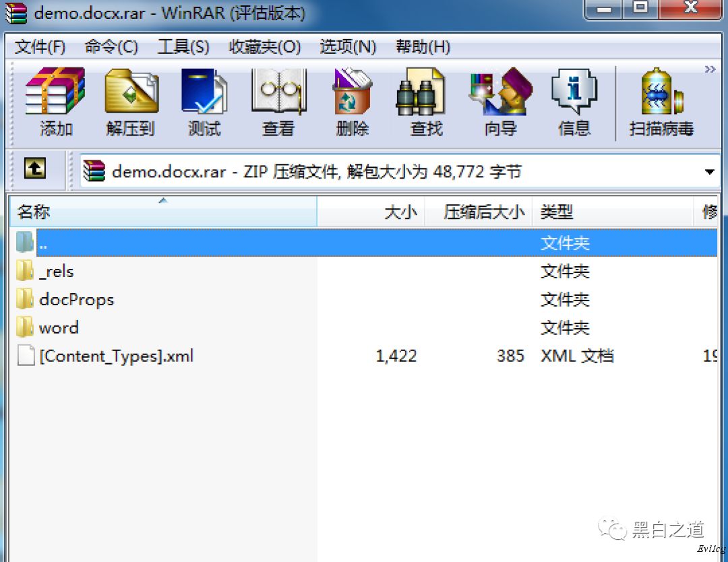Click size value 1,422
The image size is (728, 562).
[x=396, y=356]
